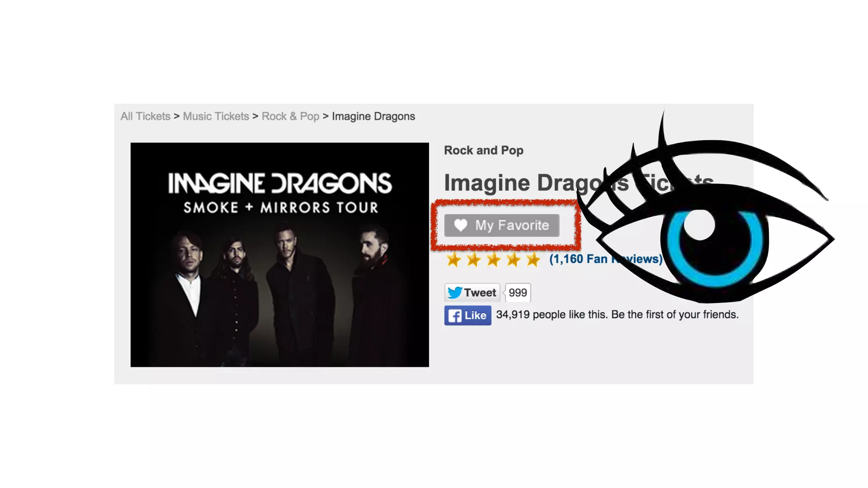This screenshot has width=868, height=488.
Task: Click the Tweet button
Action: click(472, 292)
